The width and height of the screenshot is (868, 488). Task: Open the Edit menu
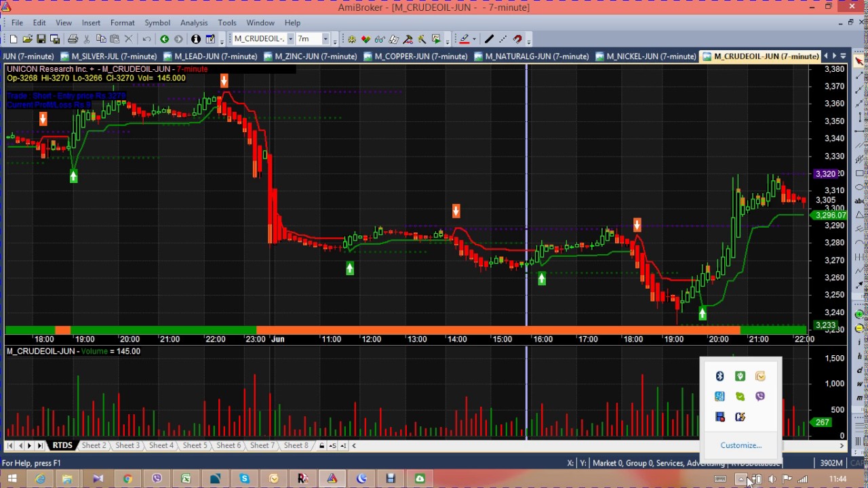[39, 22]
